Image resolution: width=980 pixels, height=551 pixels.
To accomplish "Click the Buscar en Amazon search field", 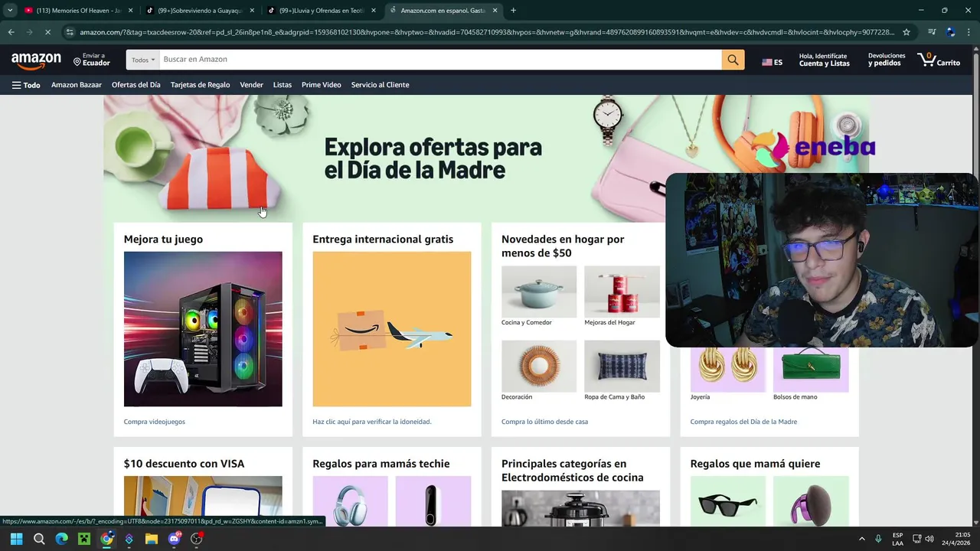I will coord(440,60).
